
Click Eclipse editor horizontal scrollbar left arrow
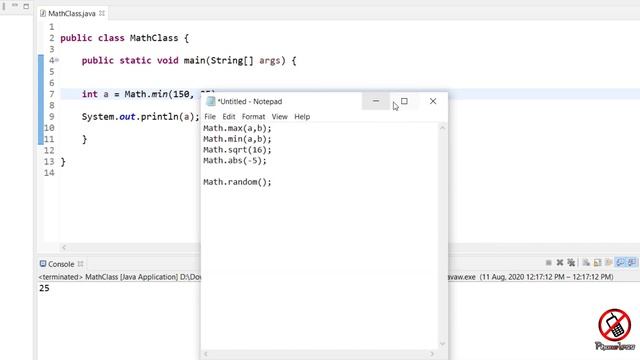coord(64,247)
